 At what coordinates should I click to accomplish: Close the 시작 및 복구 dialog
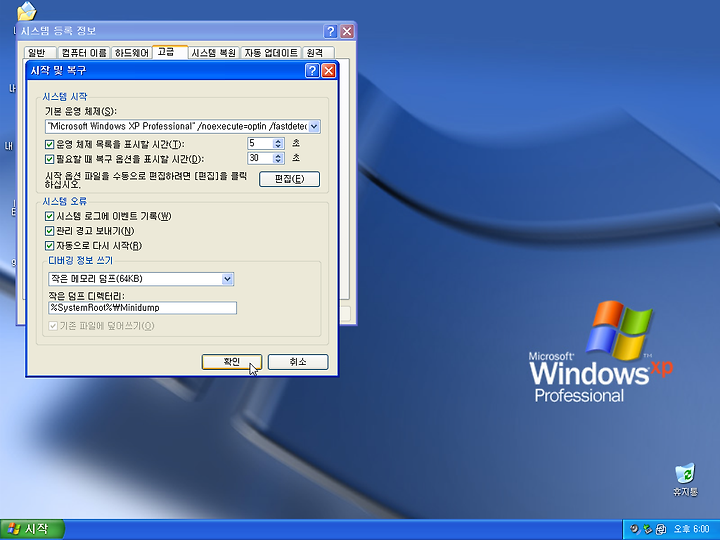(x=328, y=70)
